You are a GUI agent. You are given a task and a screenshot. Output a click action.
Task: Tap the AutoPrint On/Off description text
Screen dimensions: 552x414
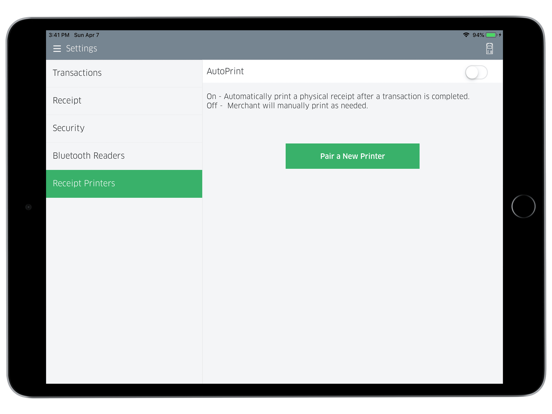(338, 101)
